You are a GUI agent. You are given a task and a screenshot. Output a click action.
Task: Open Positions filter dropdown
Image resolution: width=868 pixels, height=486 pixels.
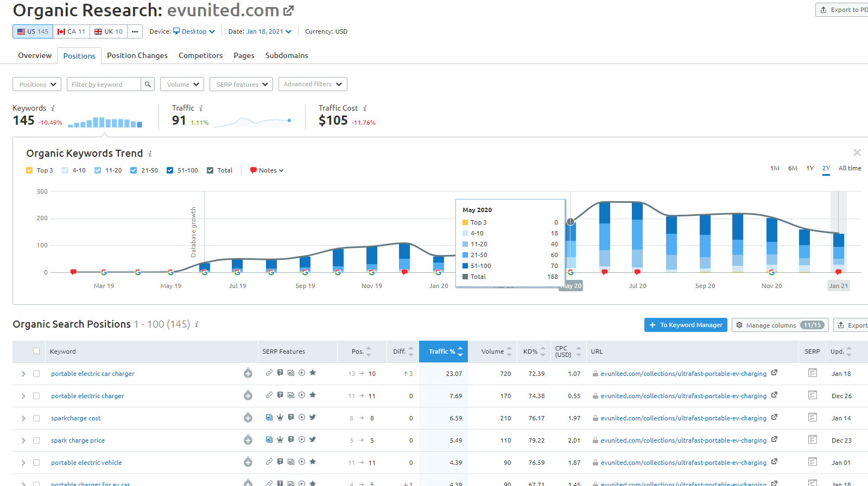(x=37, y=84)
